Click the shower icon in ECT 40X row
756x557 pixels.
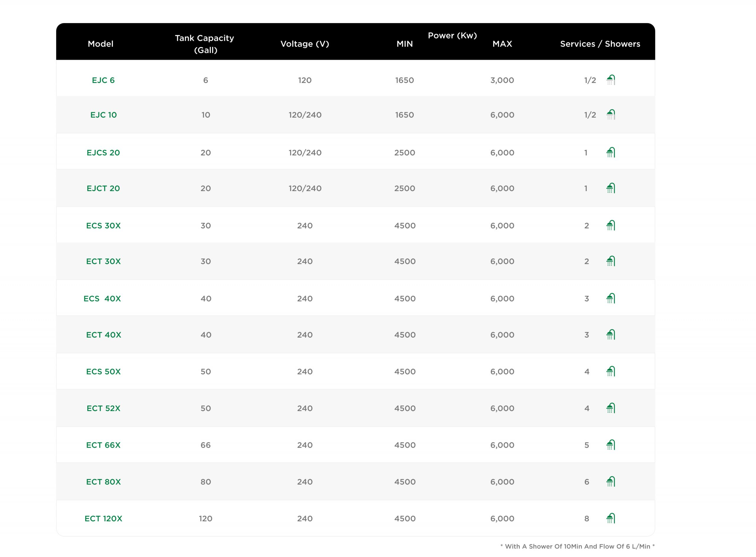(611, 335)
